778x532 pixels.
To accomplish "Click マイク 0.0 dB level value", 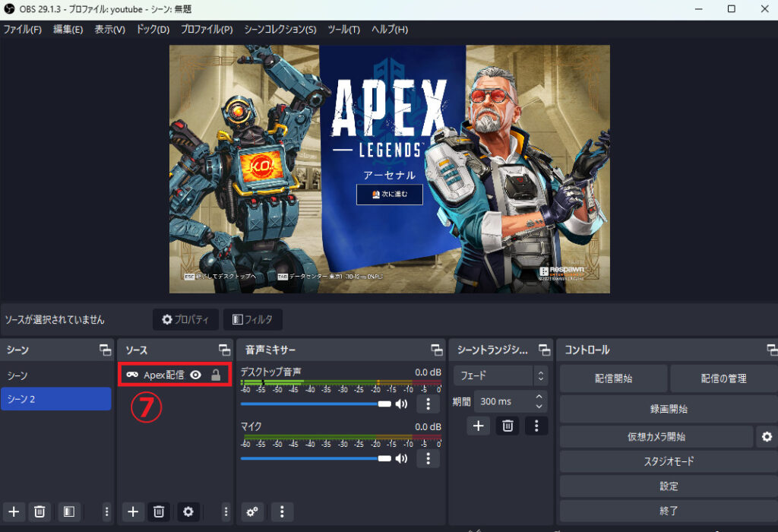I will coord(428,427).
